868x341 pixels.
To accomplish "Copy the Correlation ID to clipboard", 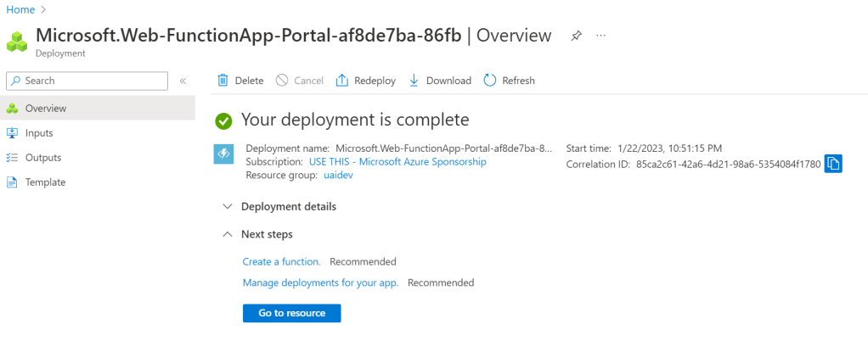I will [x=833, y=164].
